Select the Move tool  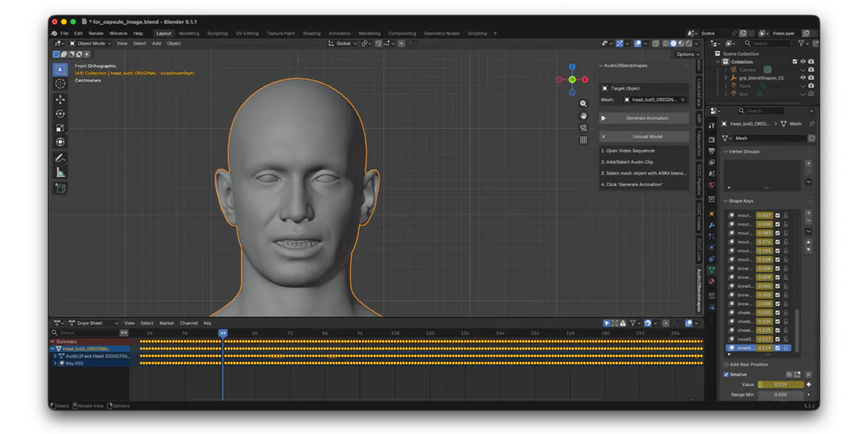coord(60,100)
